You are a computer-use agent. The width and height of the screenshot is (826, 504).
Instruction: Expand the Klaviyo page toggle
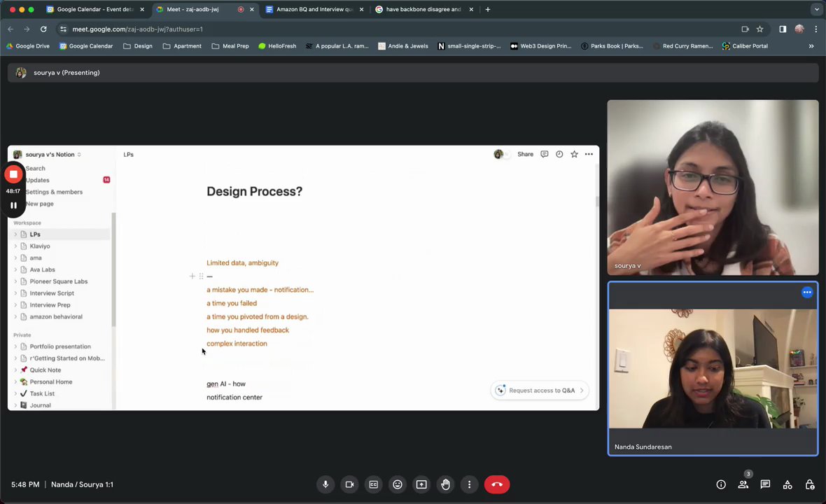[x=15, y=246]
